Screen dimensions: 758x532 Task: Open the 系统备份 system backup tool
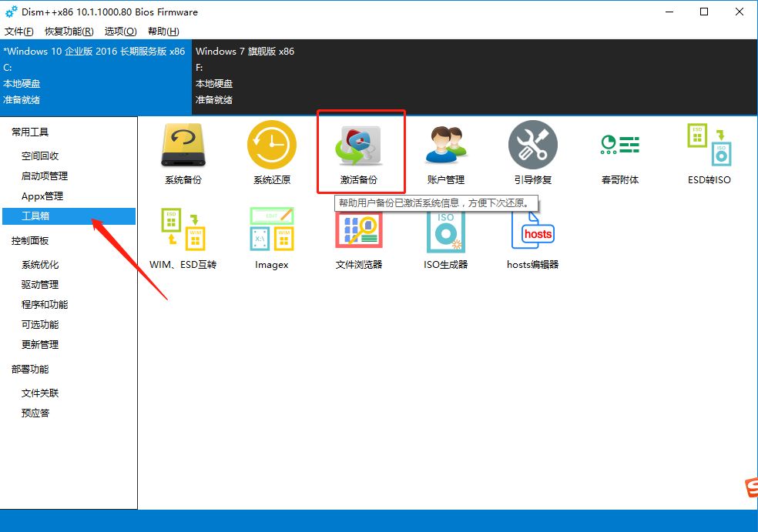tap(183, 152)
